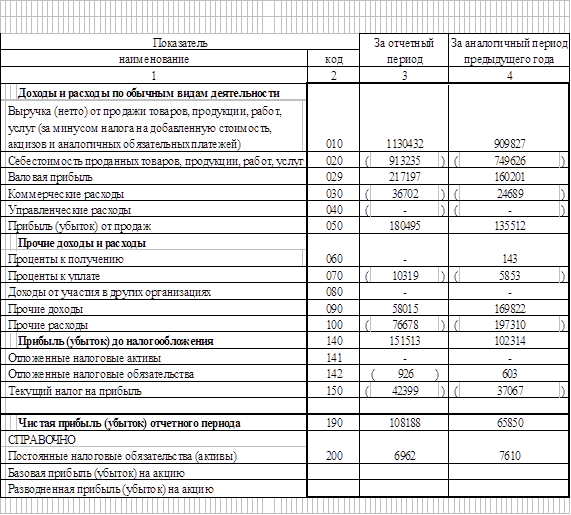
Task: Click current income tax value 42399
Action: pos(404,390)
